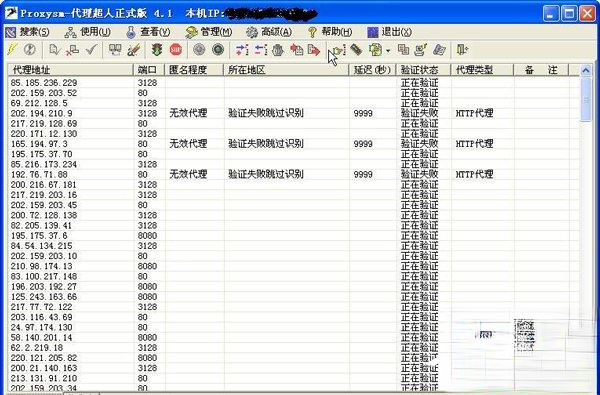Screen dimensions: 600x395
Task: Click the dark ruler-shaped toolbar icon
Action: [x=356, y=49]
